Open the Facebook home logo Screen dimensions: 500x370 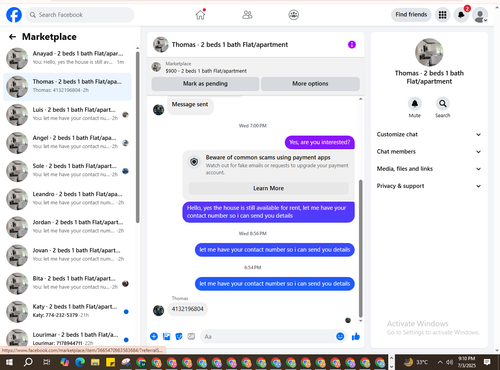(14, 15)
